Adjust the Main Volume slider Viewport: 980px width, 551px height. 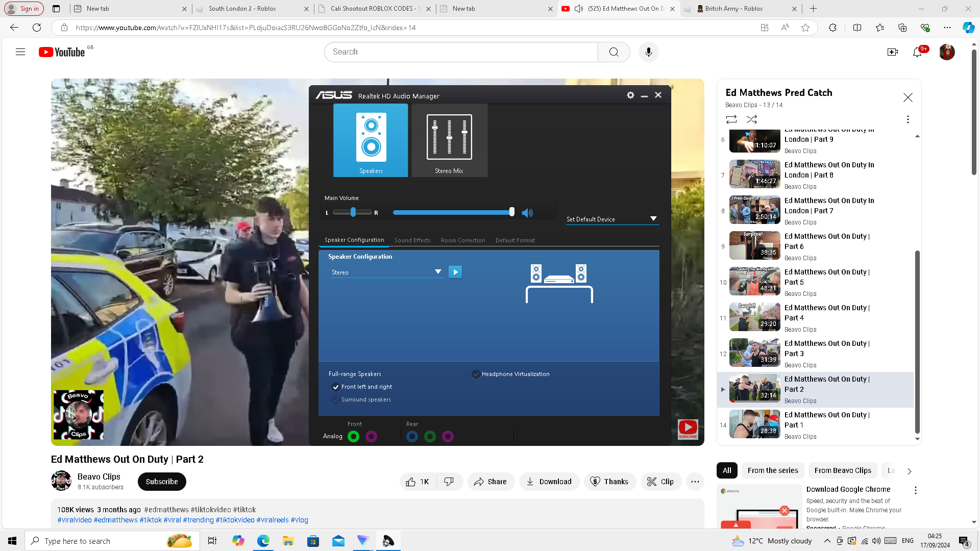(511, 213)
